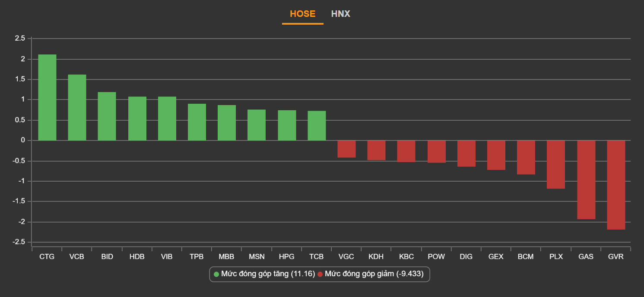Screen dimensions: 644x297
Task: Click the green TCB bar
Action: 317,126
